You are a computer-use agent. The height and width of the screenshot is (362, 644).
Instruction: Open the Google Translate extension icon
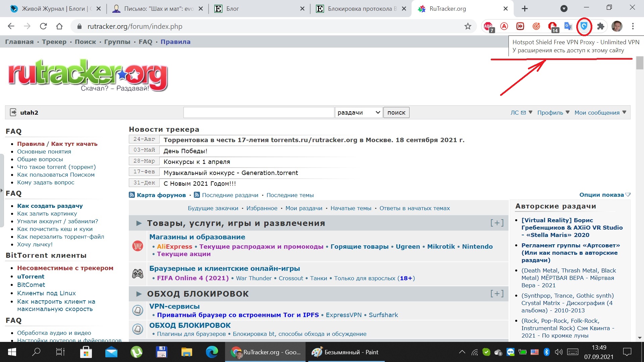(568, 26)
